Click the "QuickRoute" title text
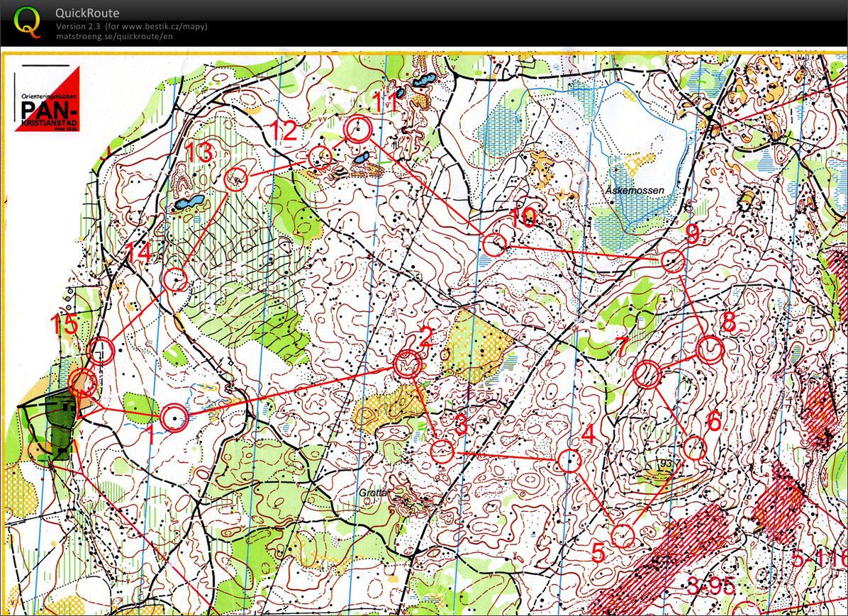The width and height of the screenshot is (848, 616). [87, 13]
